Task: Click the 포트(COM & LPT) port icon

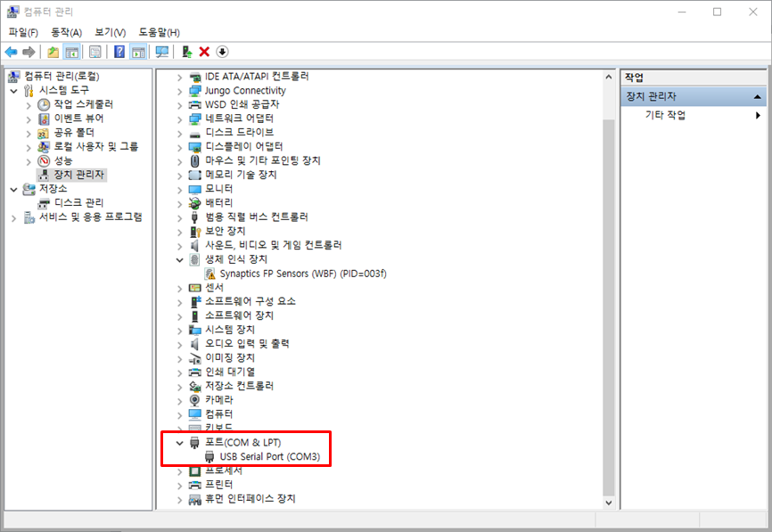Action: click(195, 443)
